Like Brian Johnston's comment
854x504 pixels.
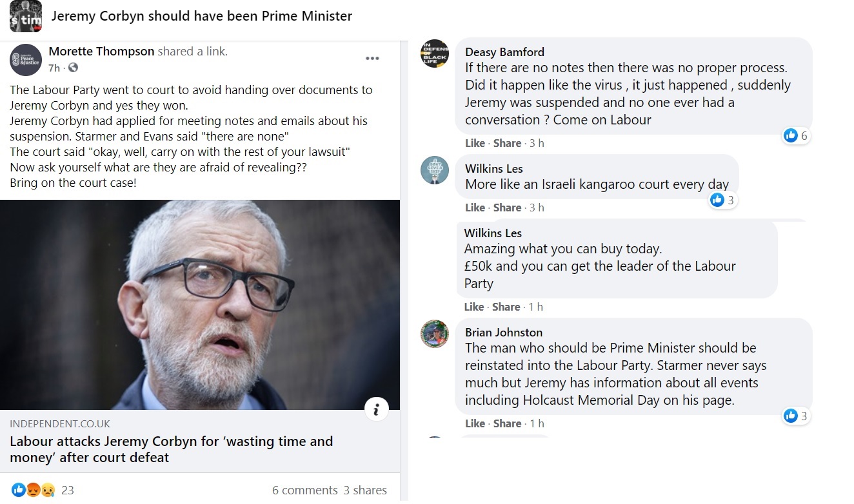click(x=475, y=423)
